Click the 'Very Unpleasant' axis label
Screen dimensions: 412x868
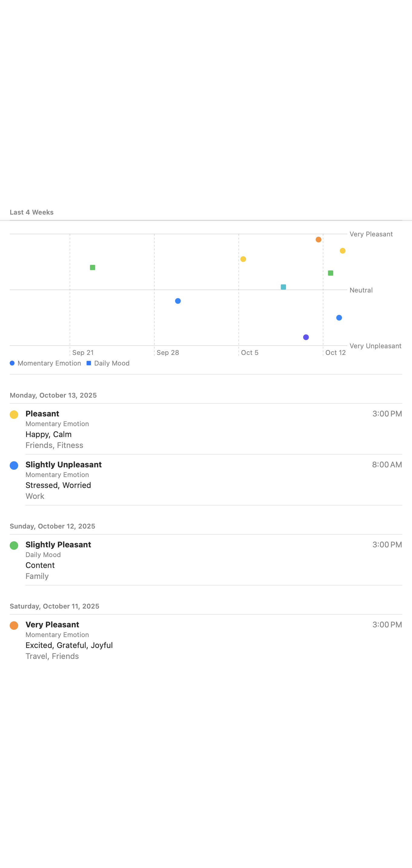[x=376, y=346]
